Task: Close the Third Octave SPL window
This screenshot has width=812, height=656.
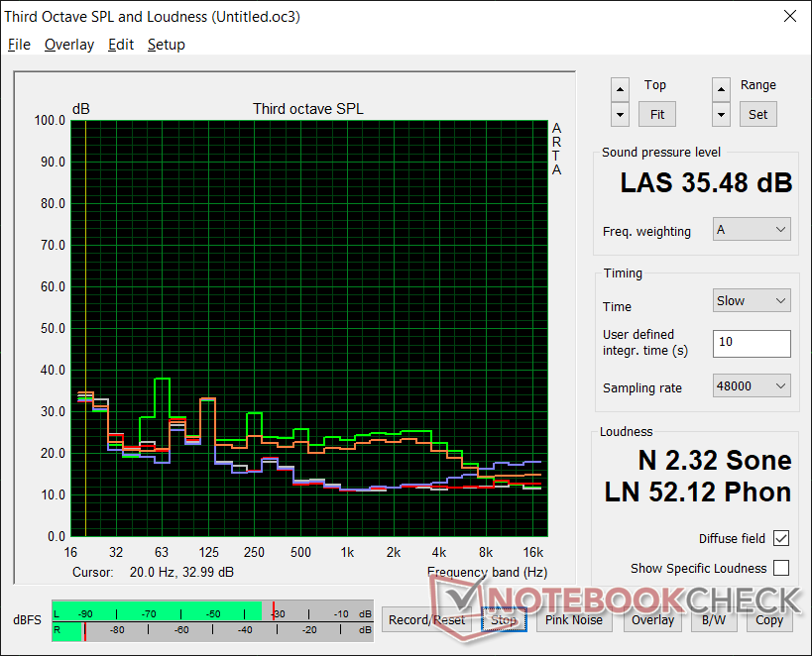Action: [x=790, y=16]
